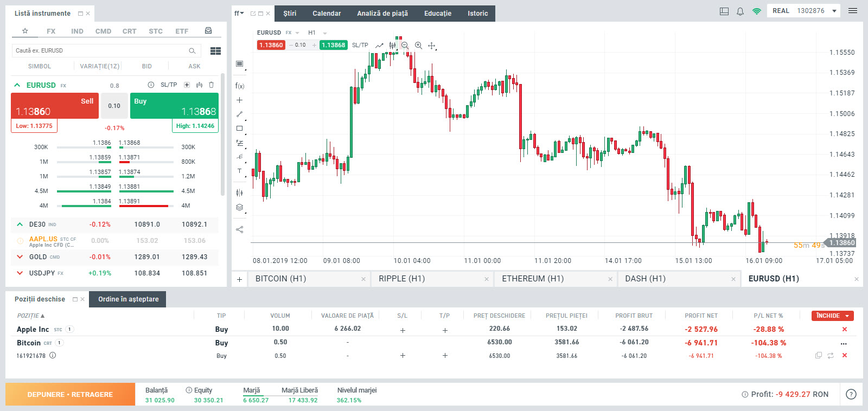
Task: Expand the USDJPY instrument row
Action: click(20, 273)
